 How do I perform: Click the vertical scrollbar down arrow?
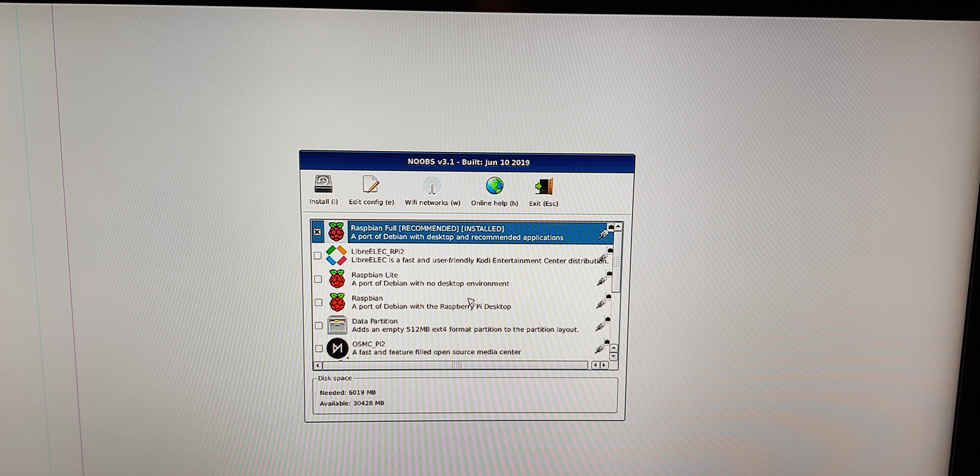point(613,357)
